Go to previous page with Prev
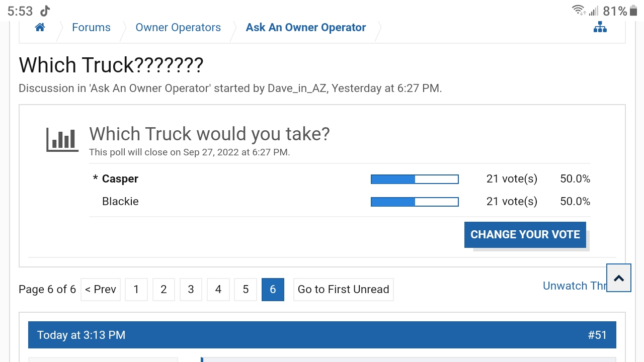This screenshot has height=362, width=644. (101, 290)
